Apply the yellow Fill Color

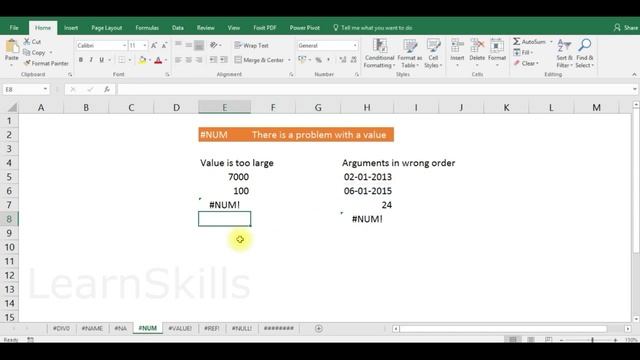[x=142, y=60]
